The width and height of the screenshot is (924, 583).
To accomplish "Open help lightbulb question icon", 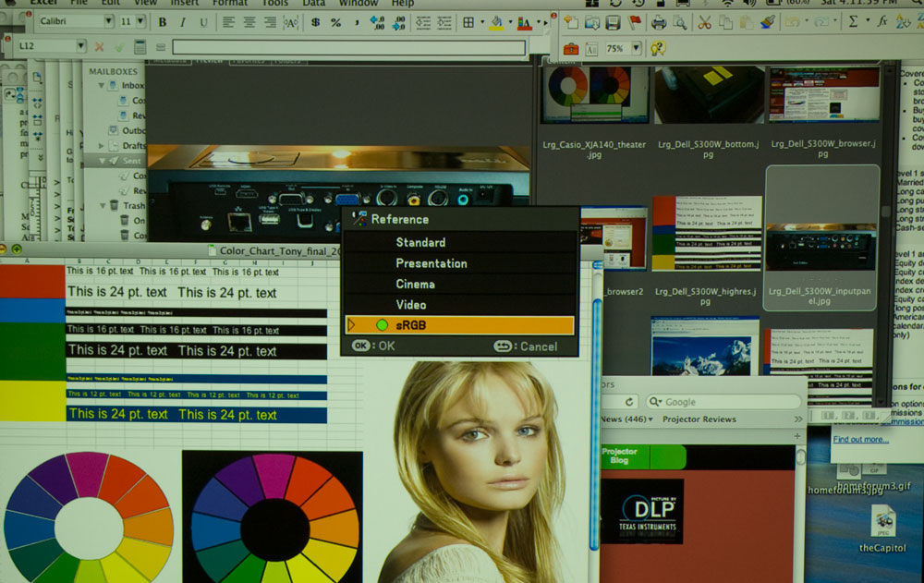I will tap(658, 48).
